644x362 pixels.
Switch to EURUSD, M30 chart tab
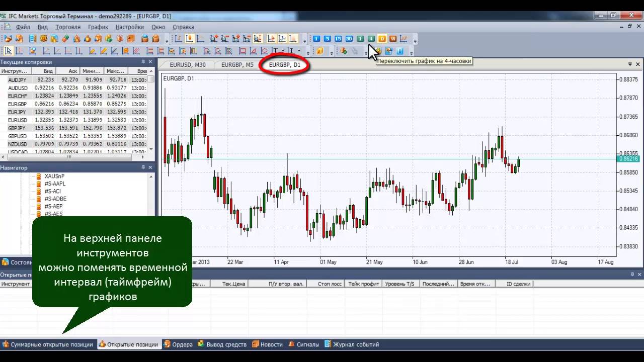[188, 65]
